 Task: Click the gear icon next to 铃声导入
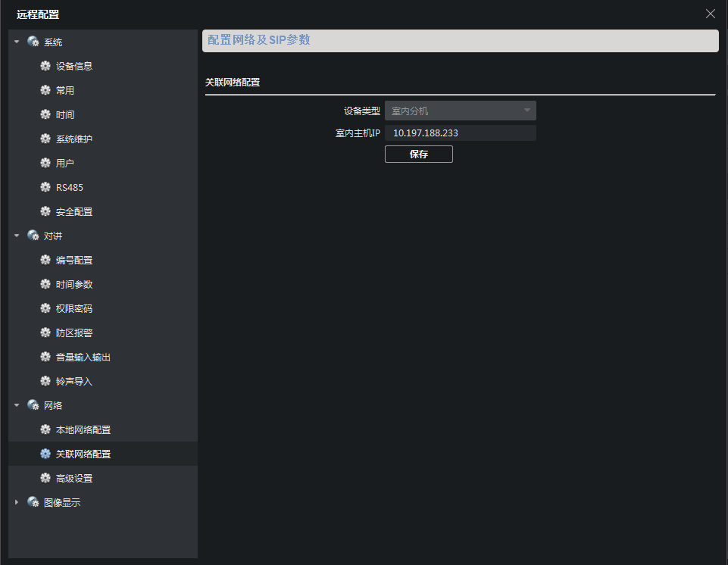(45, 381)
